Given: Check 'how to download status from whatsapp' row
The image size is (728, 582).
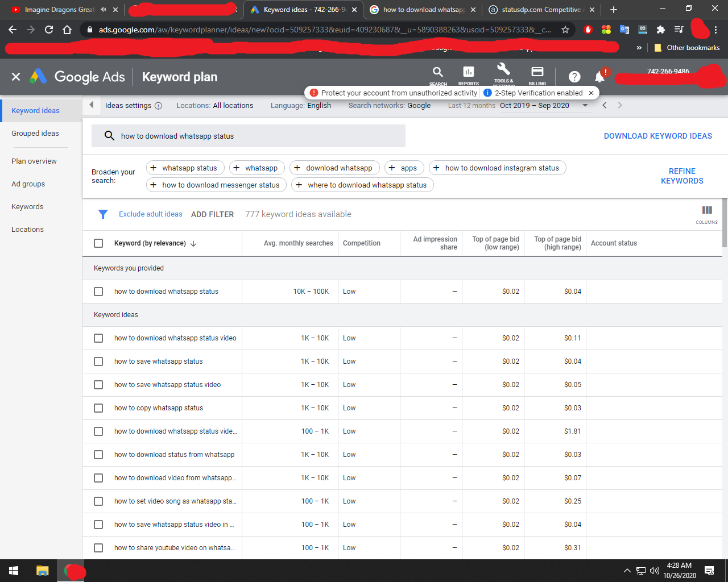Looking at the screenshot, I should point(98,455).
